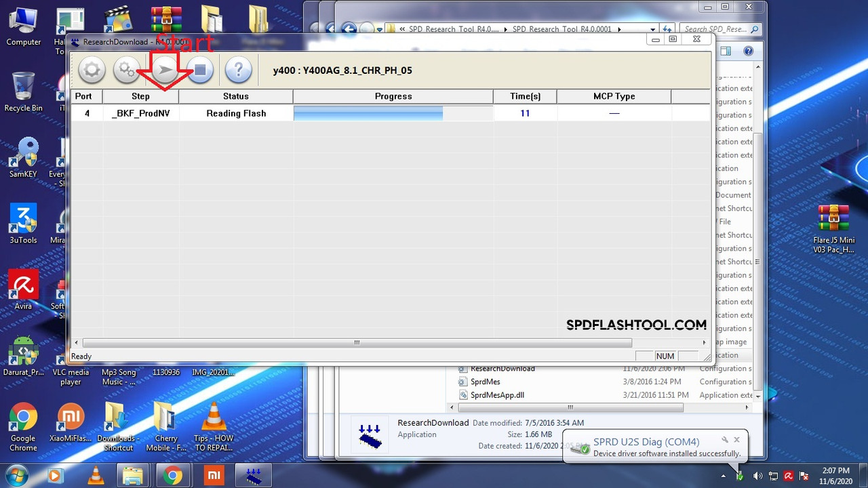The width and height of the screenshot is (868, 488).
Task: Click scroll left arrow in ResearchDownload list
Action: pyautogui.click(x=76, y=343)
